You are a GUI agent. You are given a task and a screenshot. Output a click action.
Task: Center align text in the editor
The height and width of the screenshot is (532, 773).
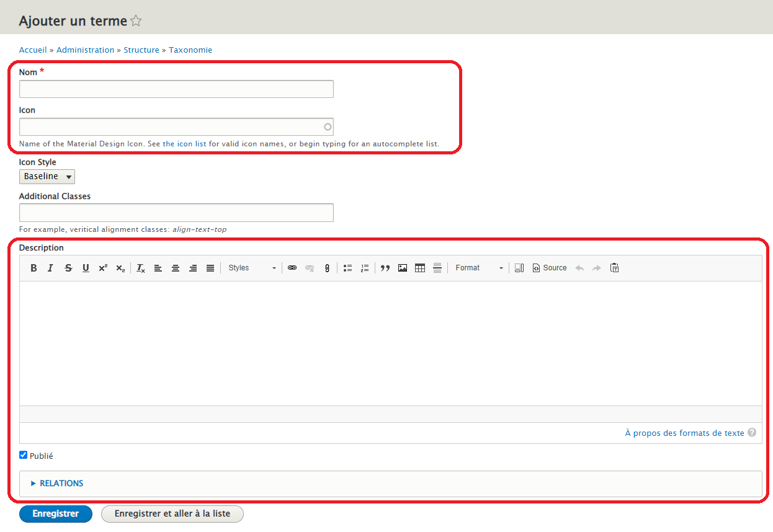click(x=176, y=268)
